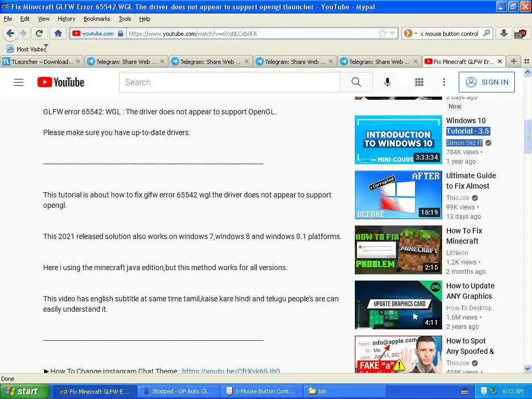Click the padlock site security icon
532x399 pixels.
pyautogui.click(x=121, y=33)
